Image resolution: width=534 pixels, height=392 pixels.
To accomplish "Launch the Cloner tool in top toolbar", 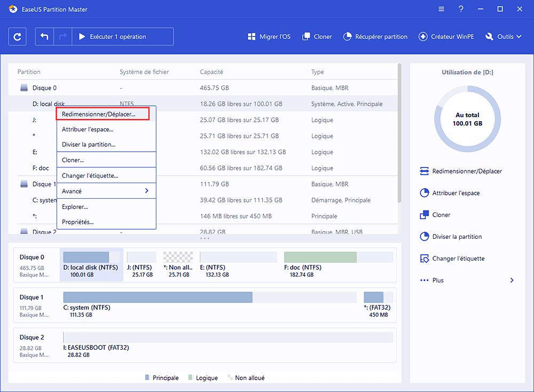I will 317,37.
